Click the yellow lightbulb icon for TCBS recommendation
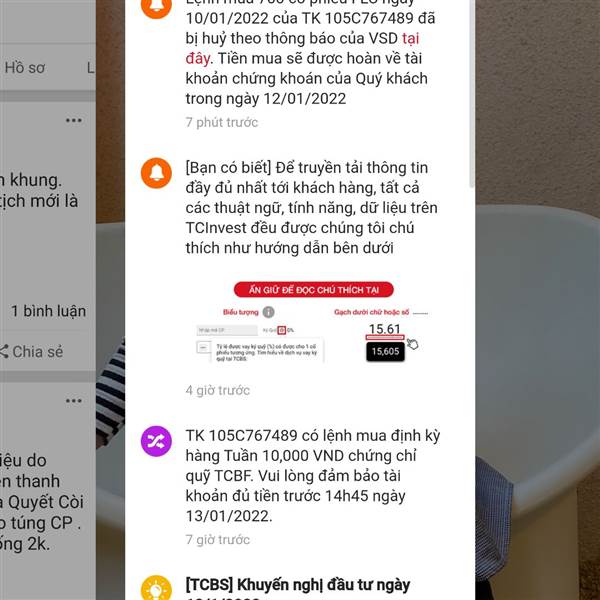The height and width of the screenshot is (600, 600). 156,588
